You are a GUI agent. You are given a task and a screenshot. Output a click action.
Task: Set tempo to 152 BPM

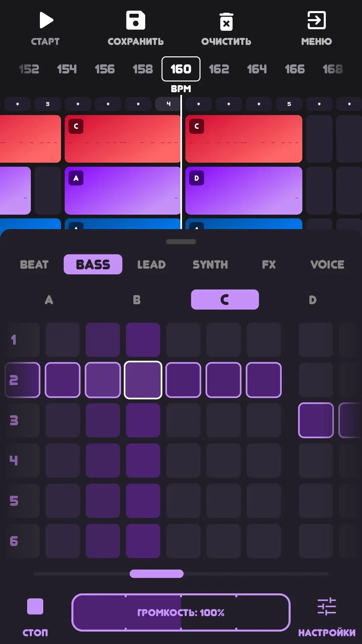29,69
